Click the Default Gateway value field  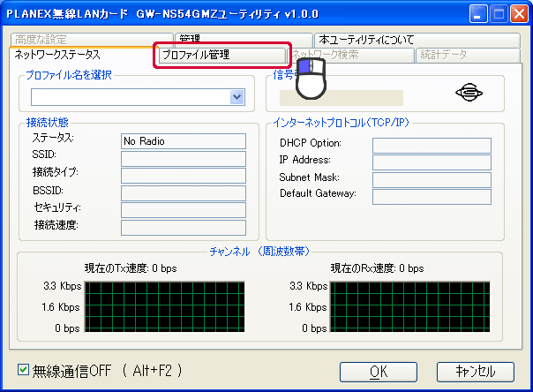pyautogui.click(x=432, y=197)
